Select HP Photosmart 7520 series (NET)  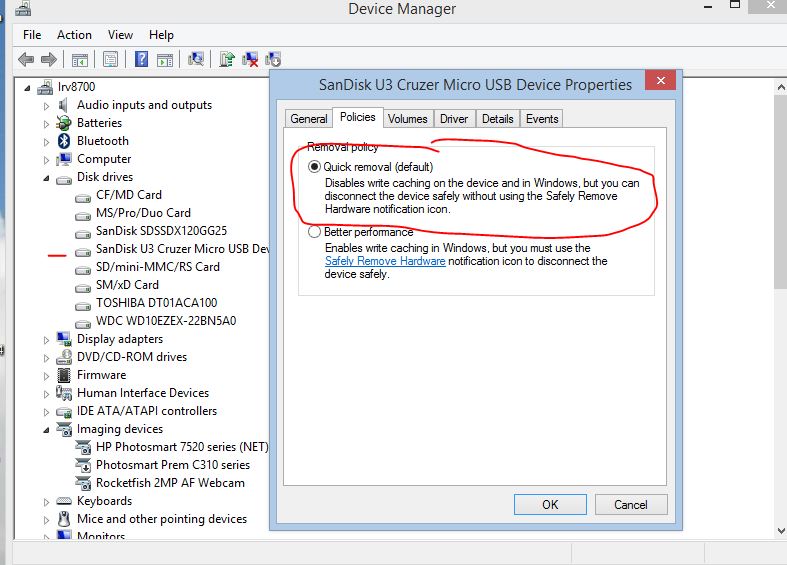pyautogui.click(x=182, y=447)
